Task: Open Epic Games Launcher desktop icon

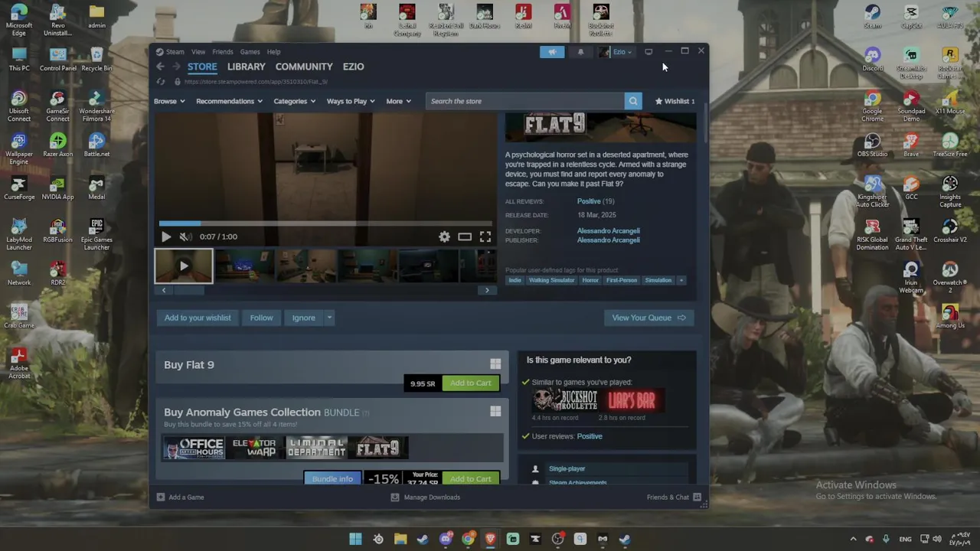Action: pos(96,234)
